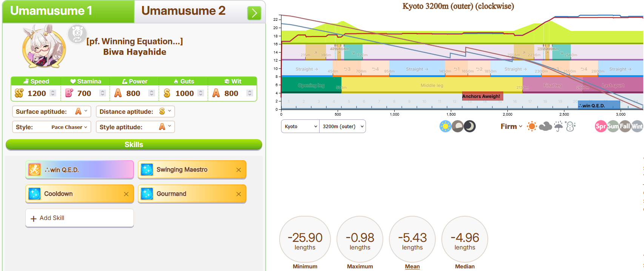Open Kyoto racetrack dropdown
This screenshot has width=644, height=271.
coord(300,127)
